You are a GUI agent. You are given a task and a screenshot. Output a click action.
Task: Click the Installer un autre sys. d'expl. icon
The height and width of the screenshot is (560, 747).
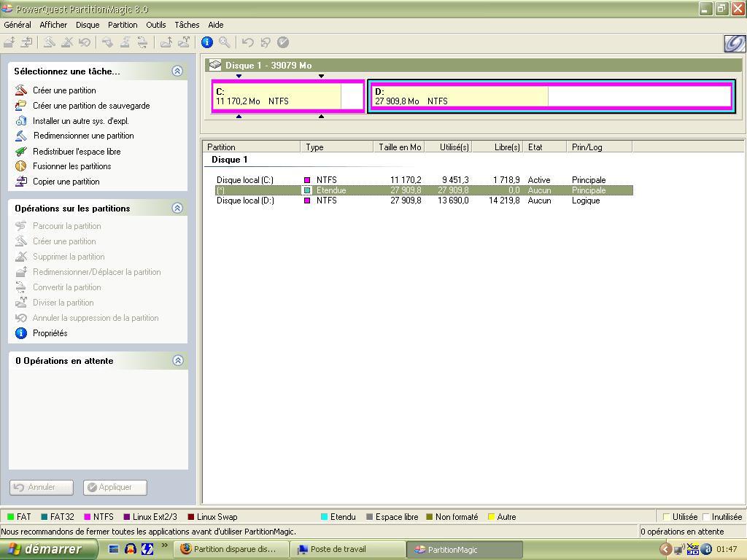[21, 120]
